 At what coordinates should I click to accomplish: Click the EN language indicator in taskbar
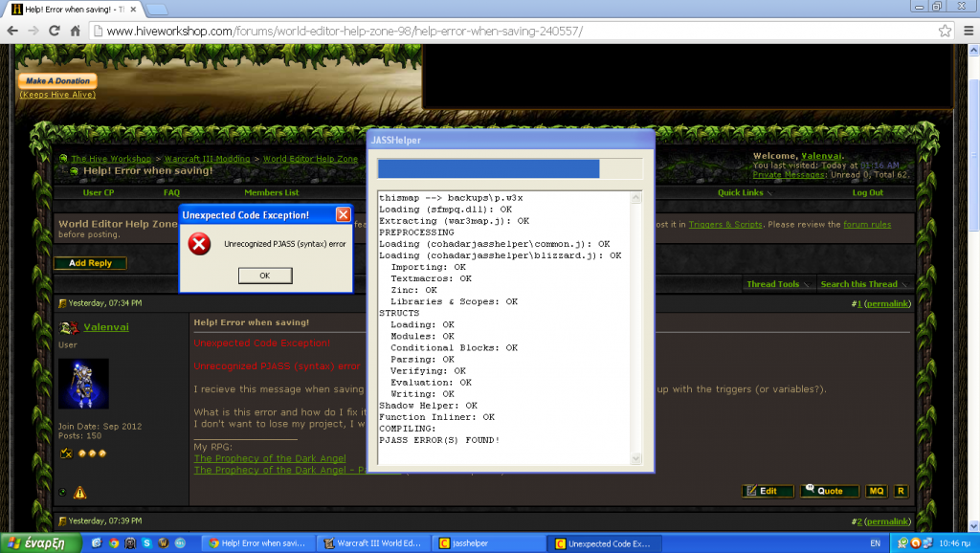click(875, 543)
